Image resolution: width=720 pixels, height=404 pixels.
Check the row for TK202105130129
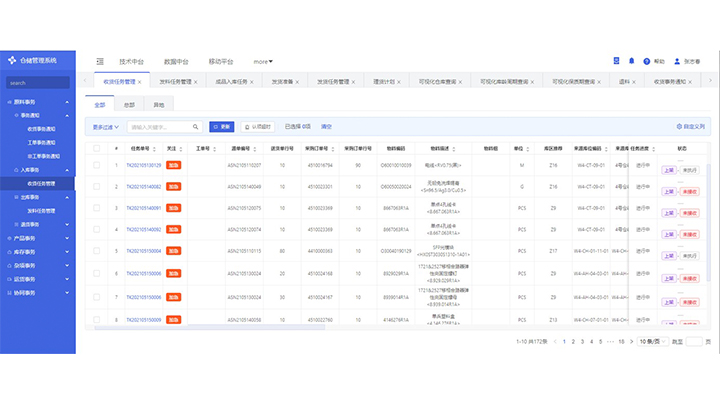pos(97,165)
